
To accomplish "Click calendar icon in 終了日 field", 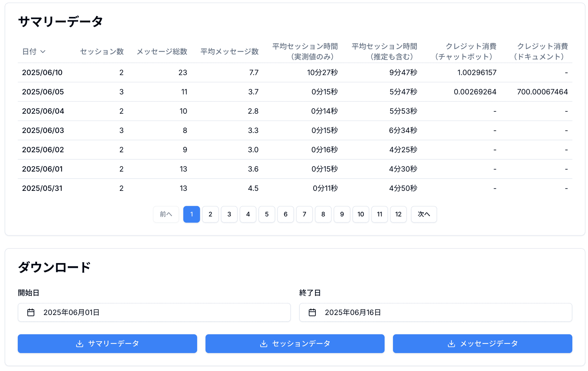I will [312, 312].
